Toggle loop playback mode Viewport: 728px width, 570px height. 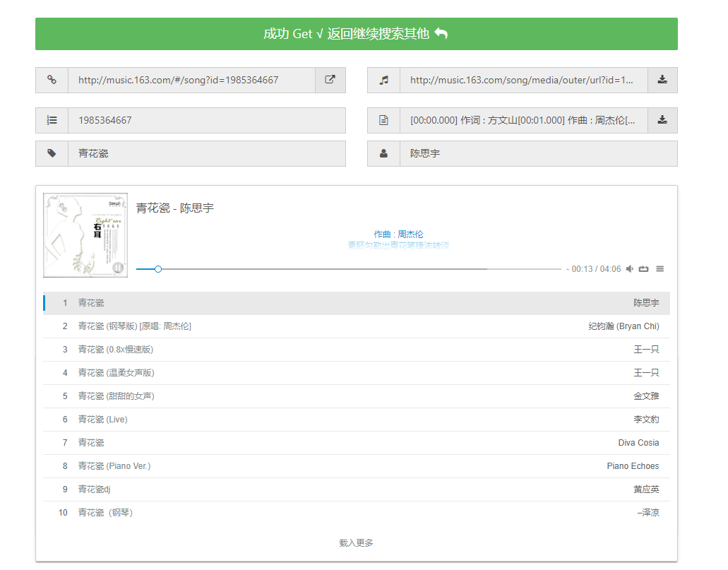coord(643,269)
